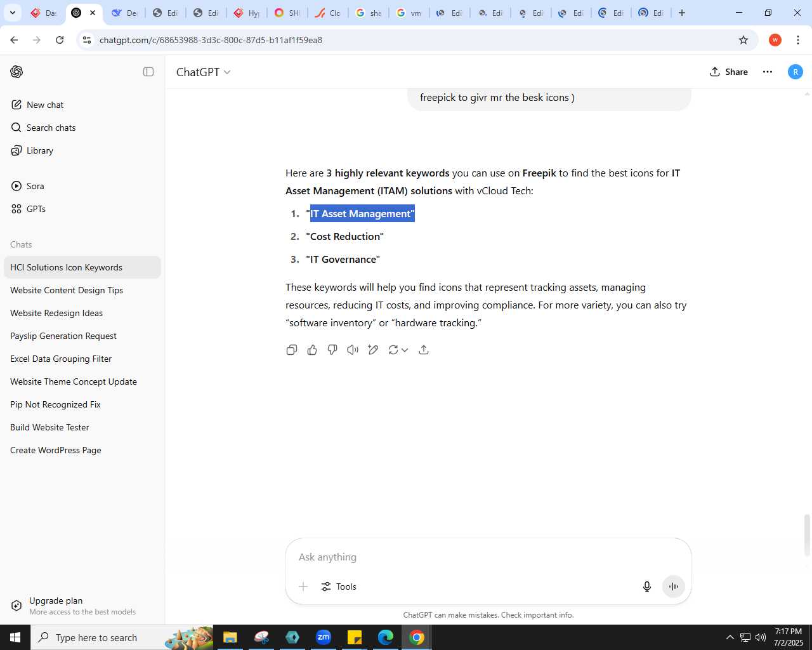
Task: Start a New chat
Action: point(82,105)
